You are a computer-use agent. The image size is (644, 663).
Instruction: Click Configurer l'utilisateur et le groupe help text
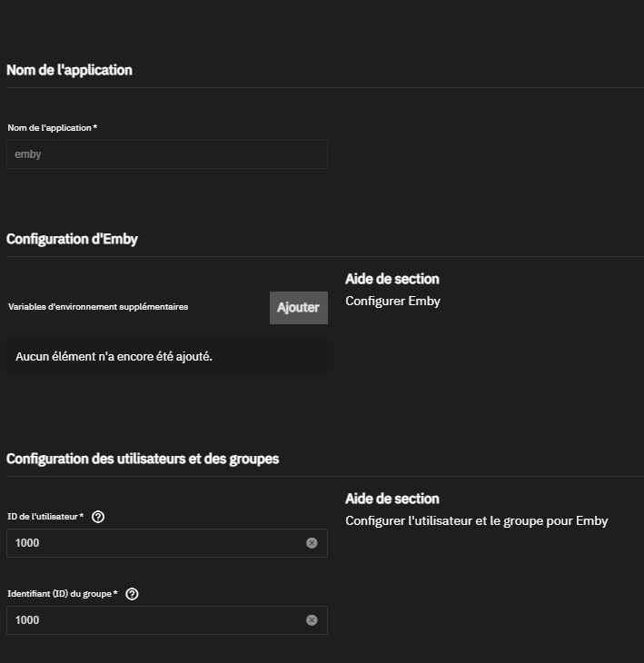coord(476,520)
